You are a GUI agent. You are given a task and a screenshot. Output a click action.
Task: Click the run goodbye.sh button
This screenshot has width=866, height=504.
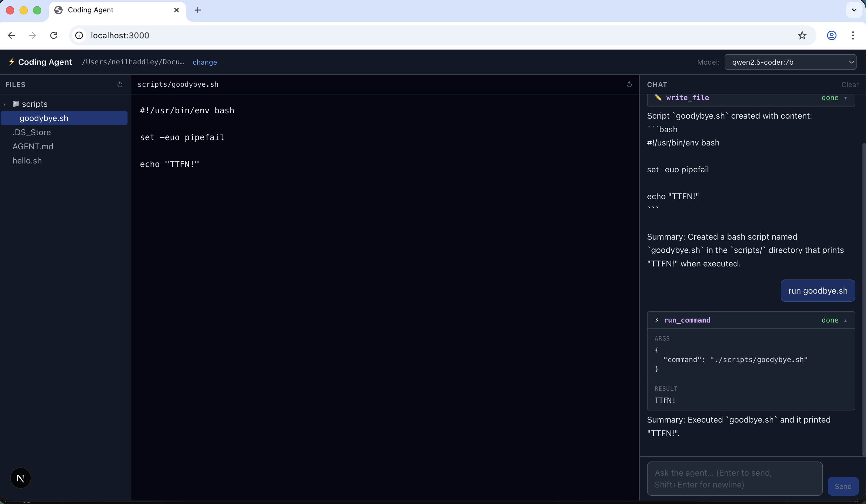pos(818,290)
